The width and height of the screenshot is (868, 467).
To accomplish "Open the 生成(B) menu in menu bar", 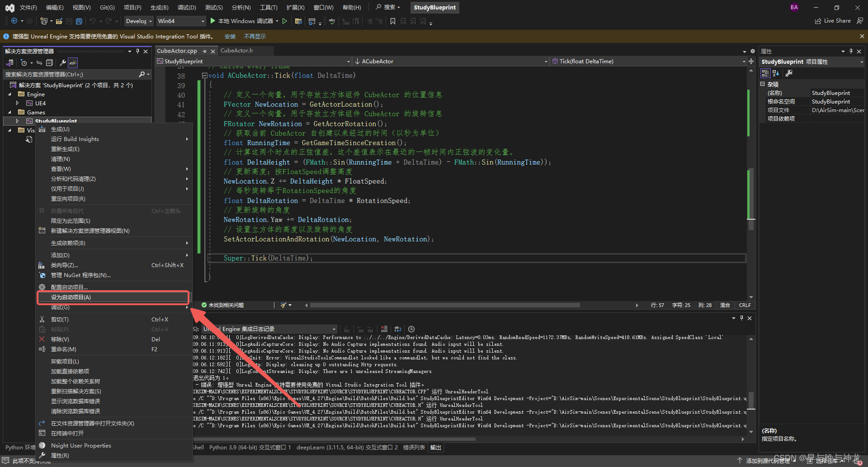I will pyautogui.click(x=159, y=7).
